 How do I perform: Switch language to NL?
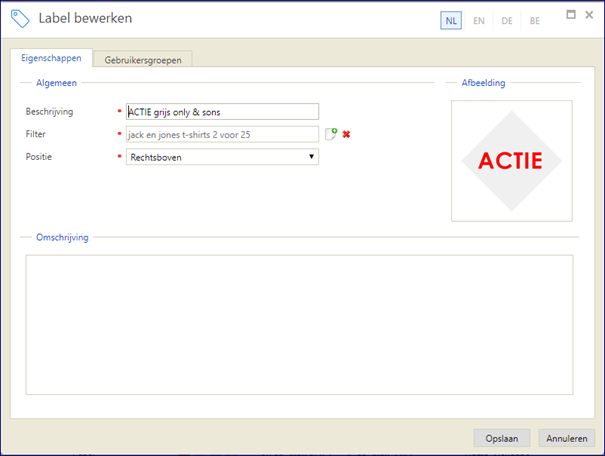451,20
